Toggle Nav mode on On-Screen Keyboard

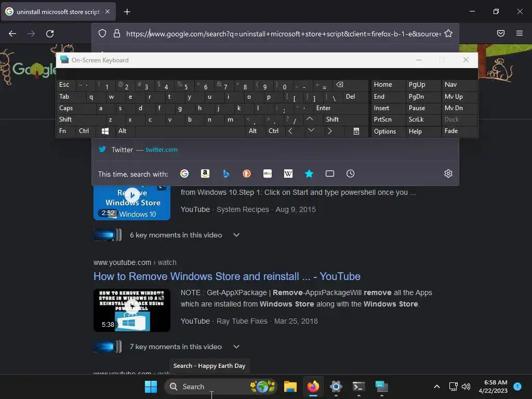coord(459,85)
